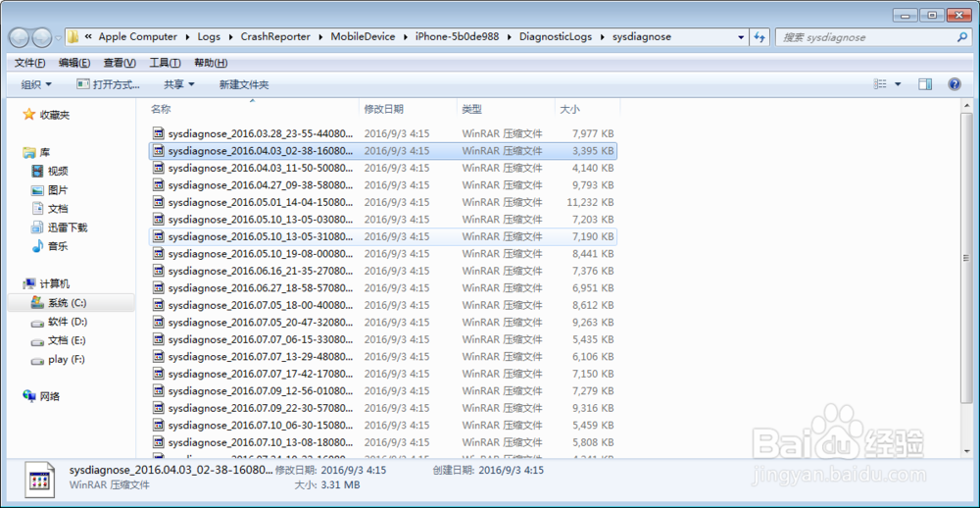Click DiagnosticLogs breadcrumb segment
Screen dimensions: 980x508
click(x=556, y=37)
